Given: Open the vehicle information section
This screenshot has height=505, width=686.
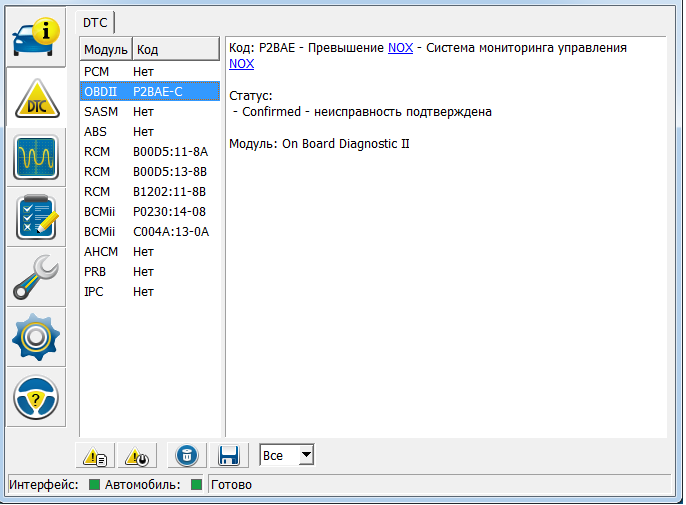Looking at the screenshot, I should click(x=36, y=37).
